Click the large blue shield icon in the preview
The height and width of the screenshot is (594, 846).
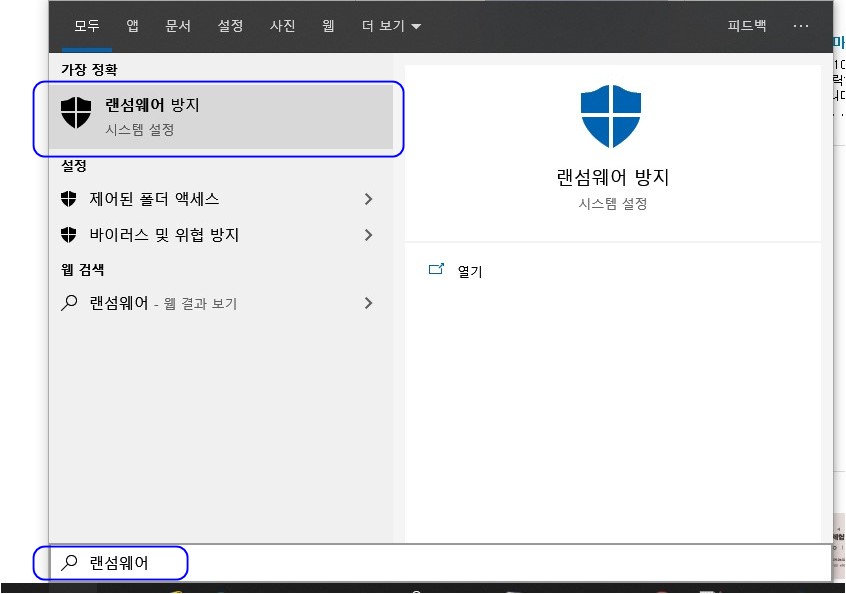pos(611,116)
